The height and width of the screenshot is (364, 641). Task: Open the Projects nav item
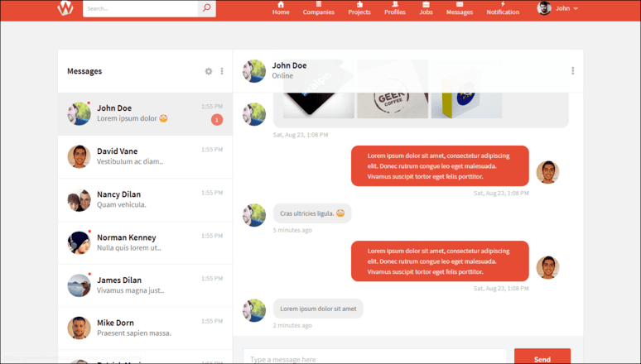359,8
